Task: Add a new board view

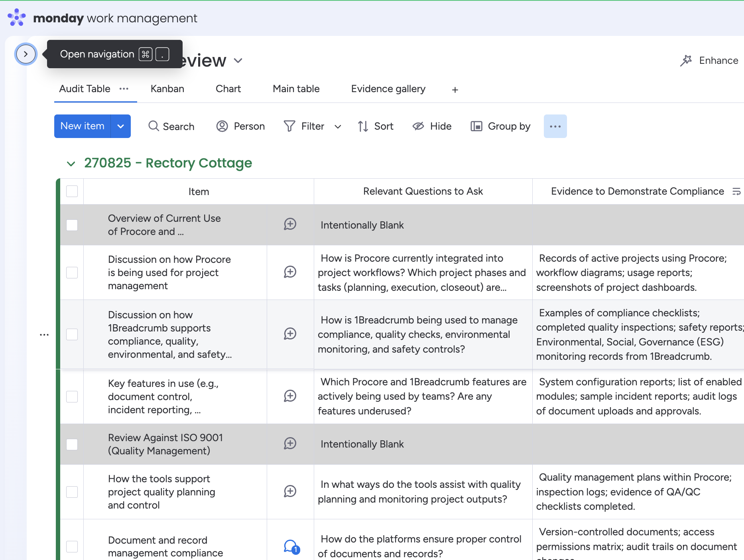Action: [455, 90]
